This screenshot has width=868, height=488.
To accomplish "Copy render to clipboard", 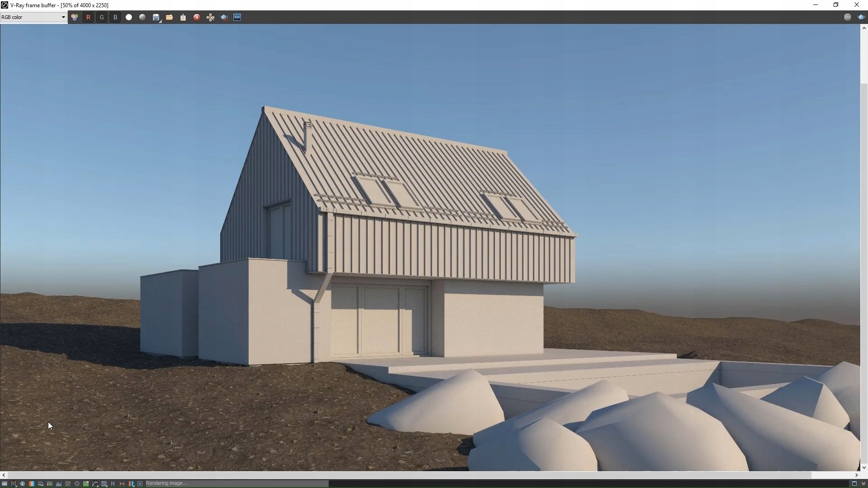I will 183,17.
